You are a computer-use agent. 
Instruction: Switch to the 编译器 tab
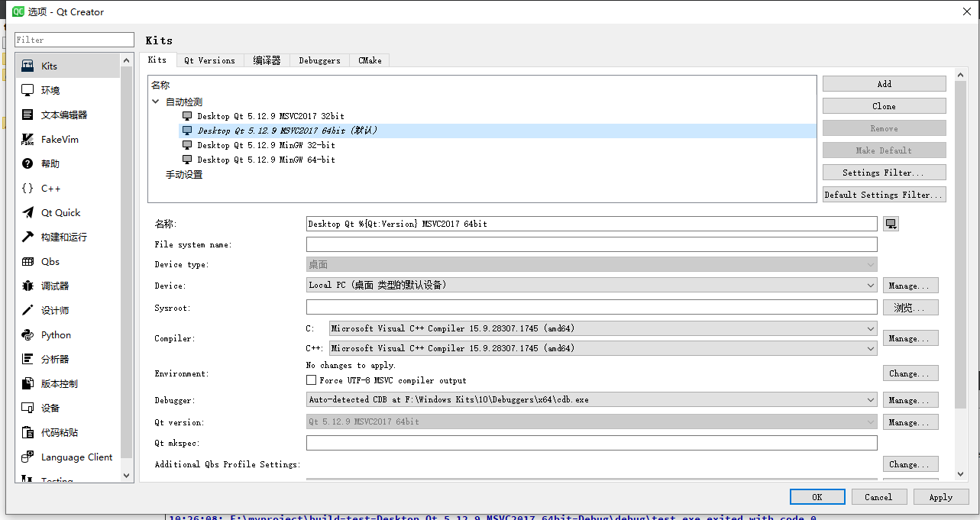coord(267,60)
